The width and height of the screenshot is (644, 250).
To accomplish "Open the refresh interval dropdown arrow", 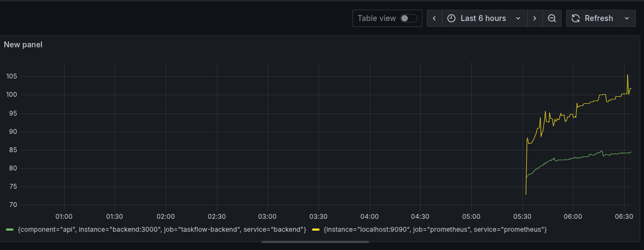I will pyautogui.click(x=627, y=18).
